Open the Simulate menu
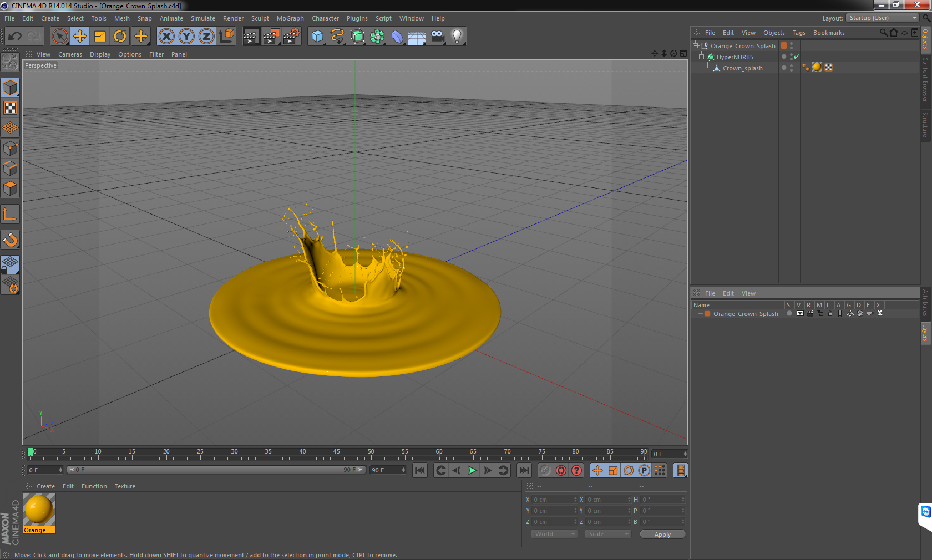 pos(203,18)
